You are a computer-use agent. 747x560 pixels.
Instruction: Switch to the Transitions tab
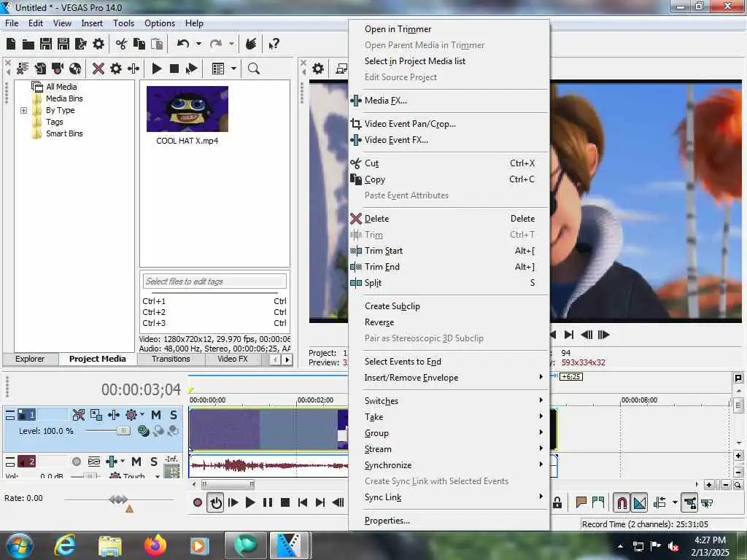pos(171,359)
